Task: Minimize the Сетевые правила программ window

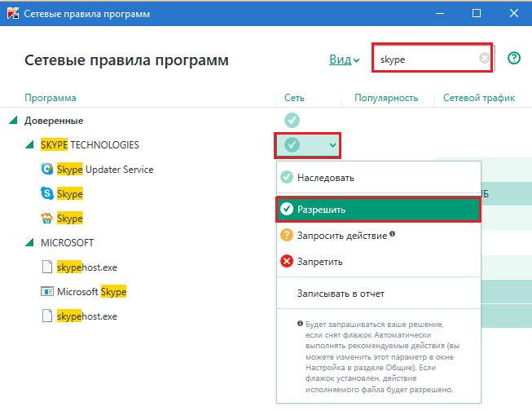Action: (x=440, y=13)
